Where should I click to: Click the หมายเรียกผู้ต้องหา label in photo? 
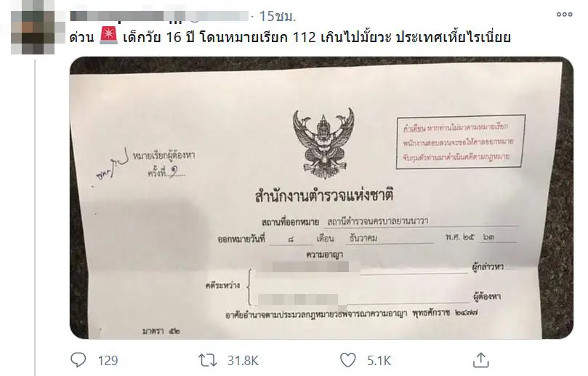(164, 156)
